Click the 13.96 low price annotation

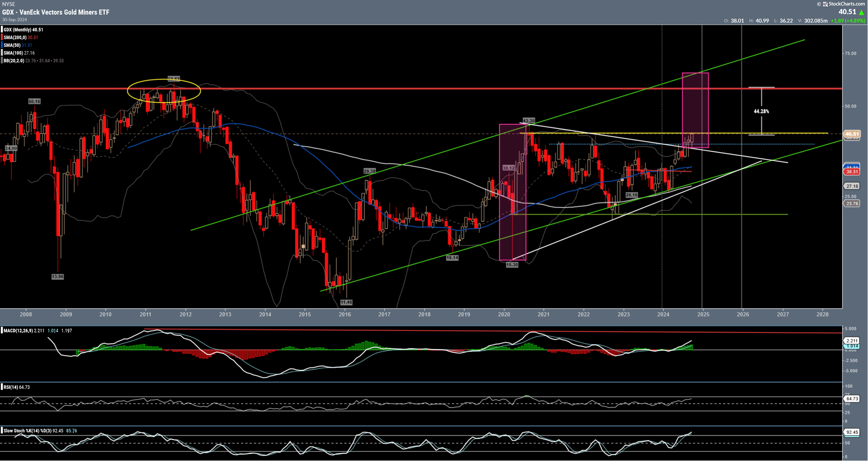click(x=58, y=277)
